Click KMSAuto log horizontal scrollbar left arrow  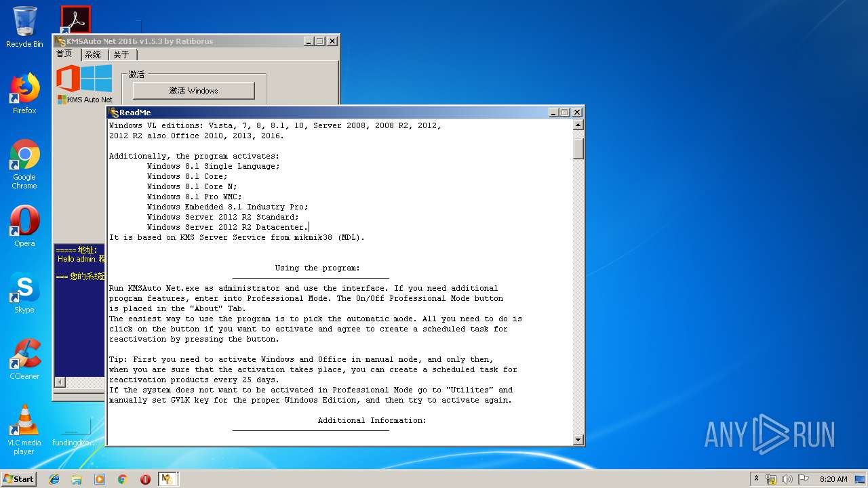click(x=60, y=382)
